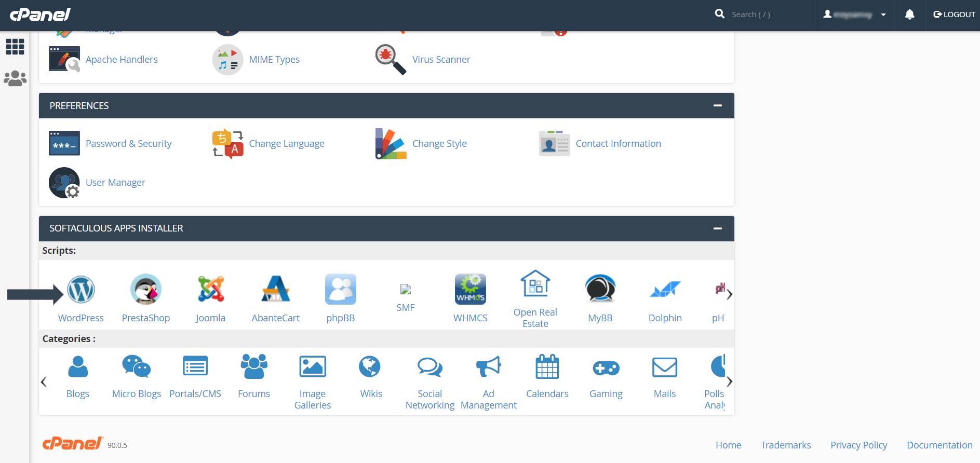
Task: Click the footer cPanel logo
Action: [73, 443]
